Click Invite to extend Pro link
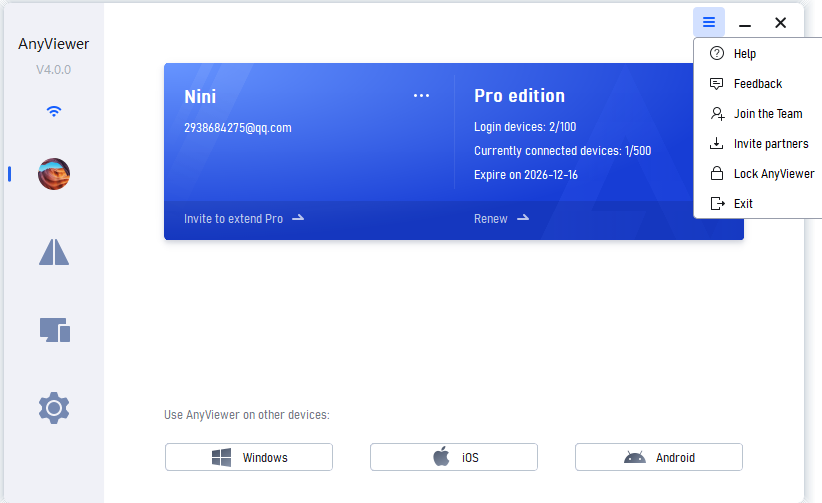Image resolution: width=822 pixels, height=503 pixels. (x=233, y=219)
